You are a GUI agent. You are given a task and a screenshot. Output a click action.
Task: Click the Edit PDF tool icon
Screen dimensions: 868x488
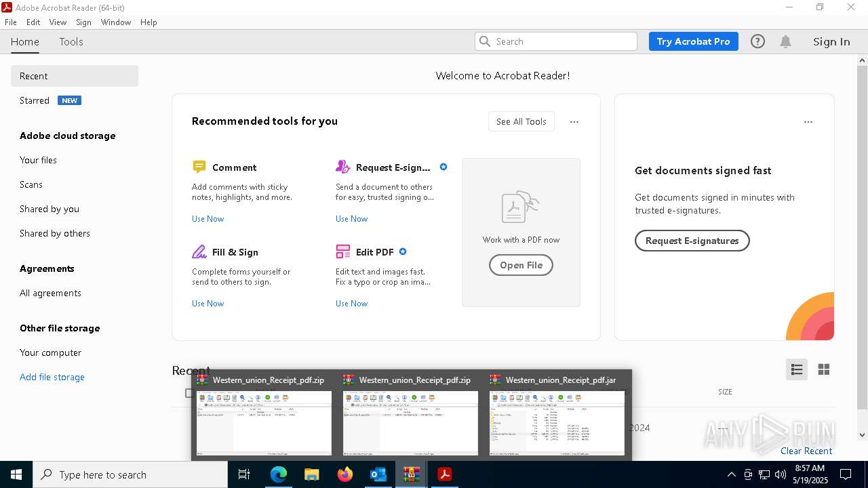click(x=342, y=251)
